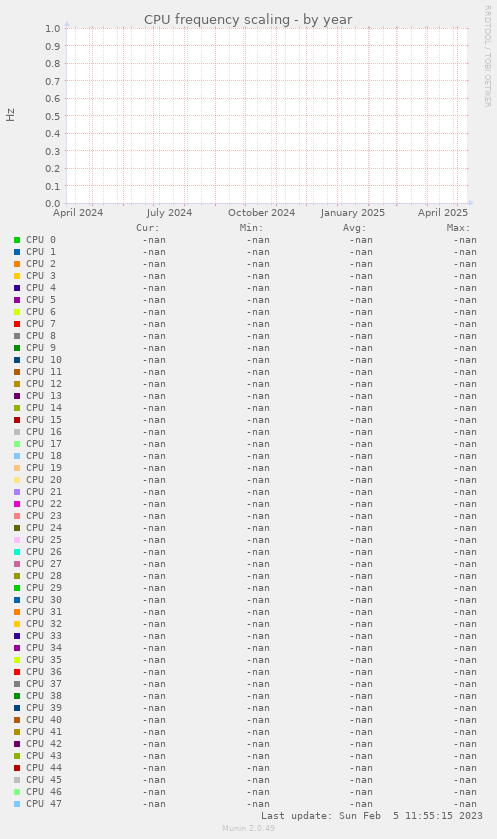Click the chart title CPU frequency scaling - by year
This screenshot has height=839, width=497.
point(248,20)
